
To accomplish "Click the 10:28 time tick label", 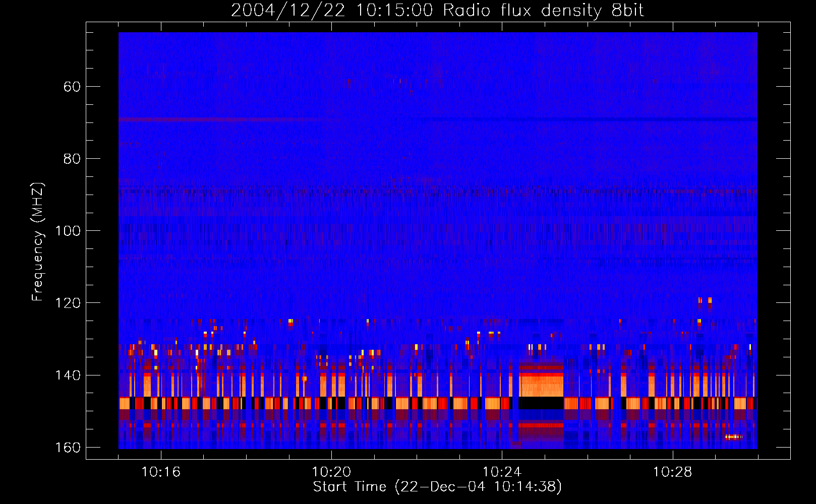I will coord(672,472).
